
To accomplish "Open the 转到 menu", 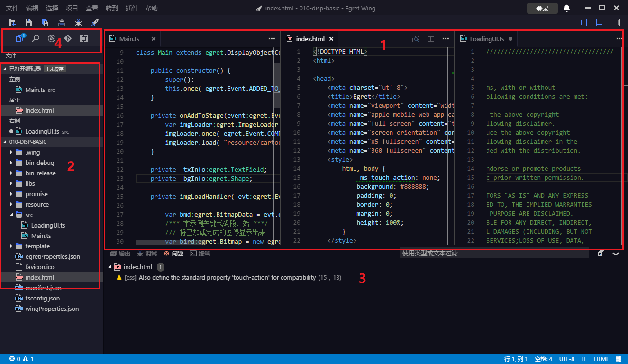I will tap(112, 8).
